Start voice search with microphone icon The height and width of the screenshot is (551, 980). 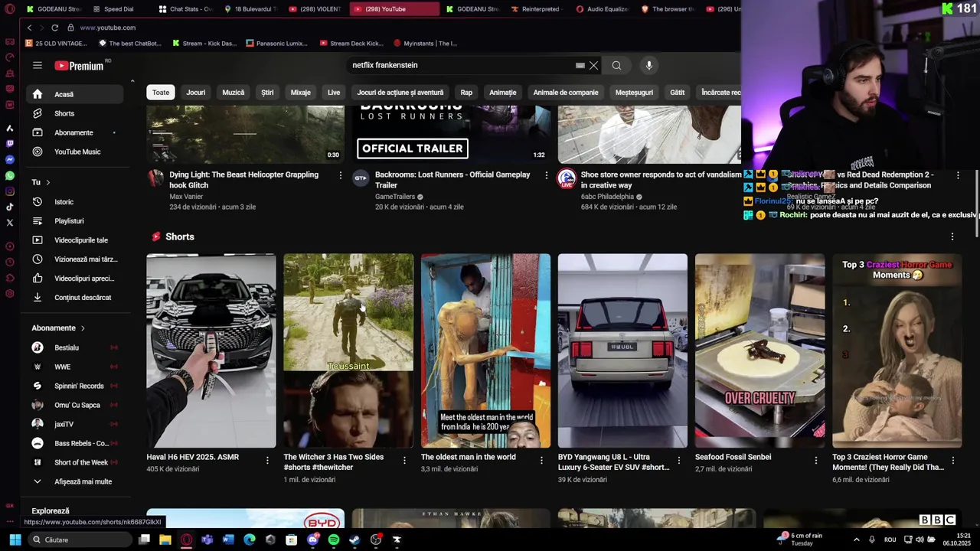pos(648,66)
